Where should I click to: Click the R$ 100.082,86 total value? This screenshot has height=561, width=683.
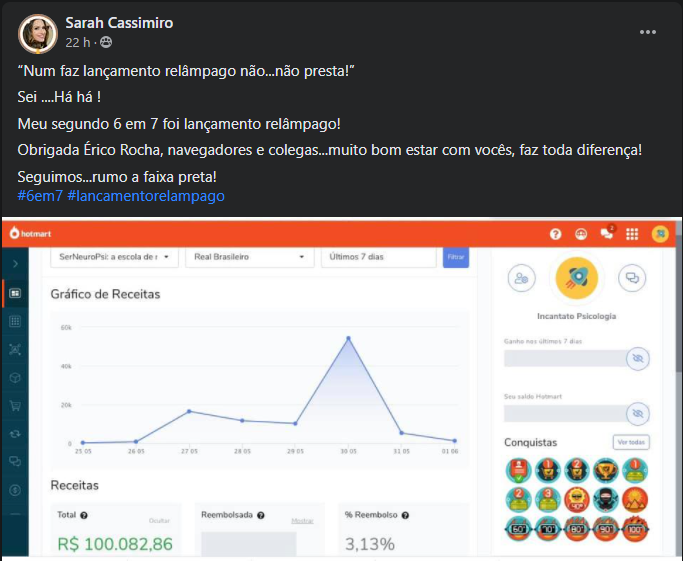coord(115,544)
